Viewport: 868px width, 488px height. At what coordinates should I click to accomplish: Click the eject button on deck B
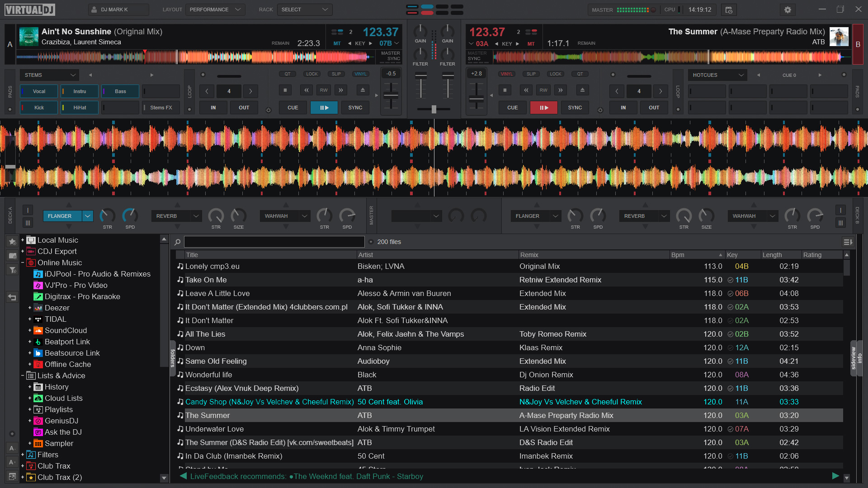pos(582,90)
